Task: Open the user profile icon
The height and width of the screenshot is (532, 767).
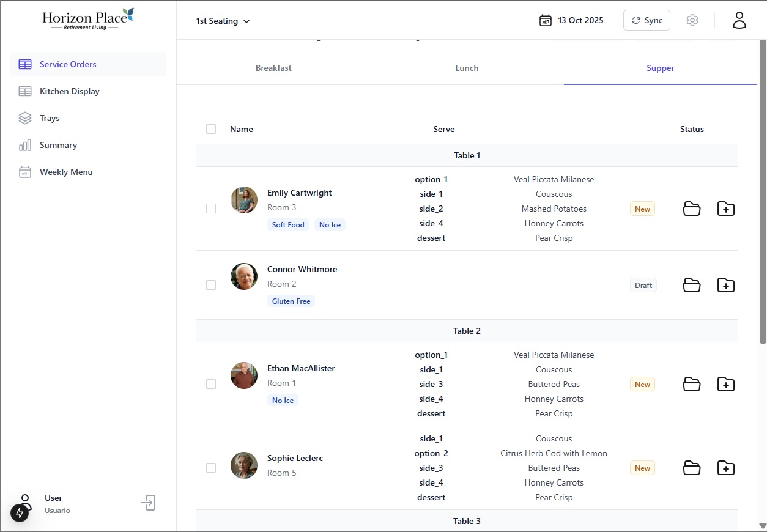Action: click(739, 20)
